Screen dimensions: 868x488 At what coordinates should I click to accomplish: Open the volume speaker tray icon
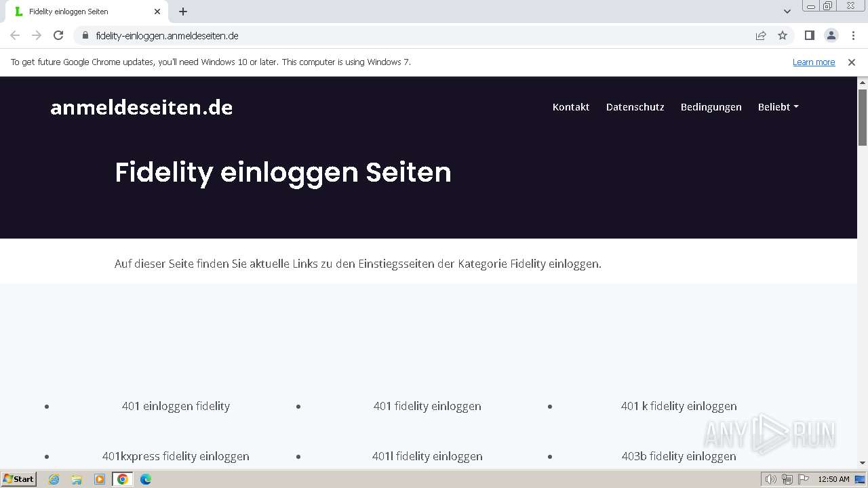coord(771,479)
